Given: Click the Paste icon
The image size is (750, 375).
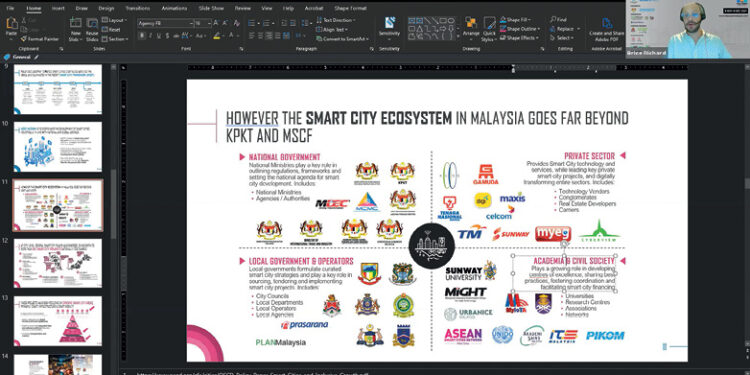Looking at the screenshot, I should (x=11, y=23).
